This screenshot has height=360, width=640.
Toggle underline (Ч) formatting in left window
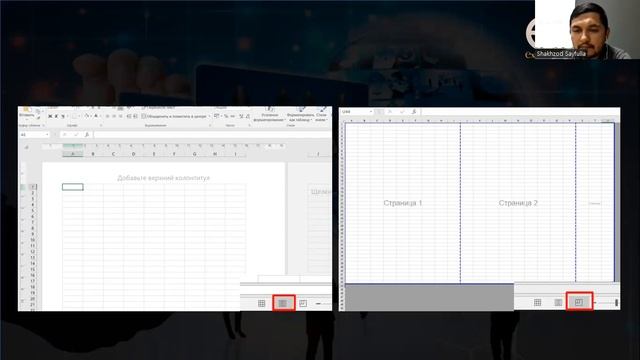click(x=63, y=116)
